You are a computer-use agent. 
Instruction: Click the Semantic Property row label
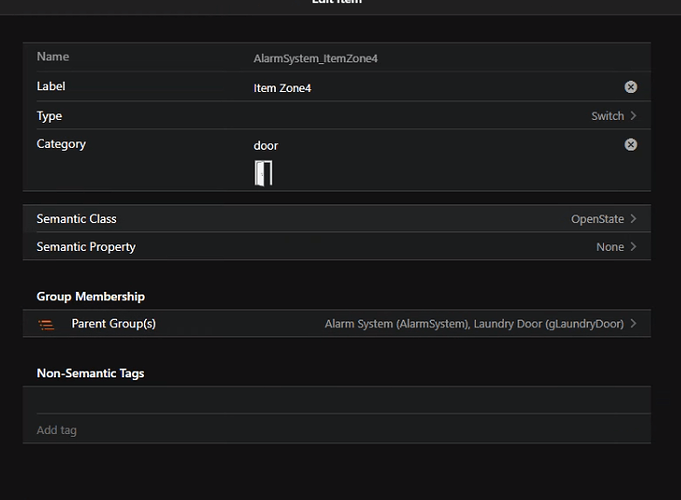click(x=86, y=247)
